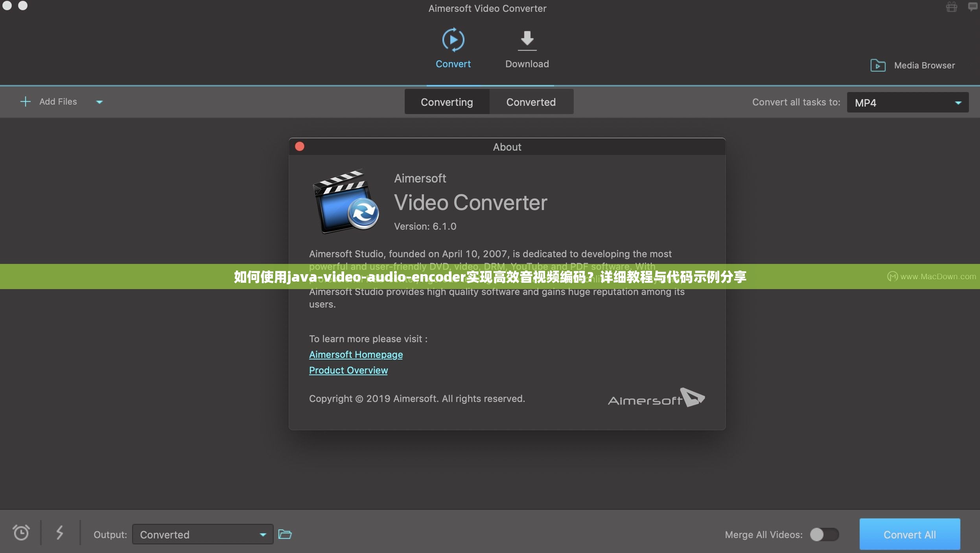Open the MP4 output format dropdown
Image resolution: width=980 pixels, height=553 pixels.
click(x=907, y=102)
